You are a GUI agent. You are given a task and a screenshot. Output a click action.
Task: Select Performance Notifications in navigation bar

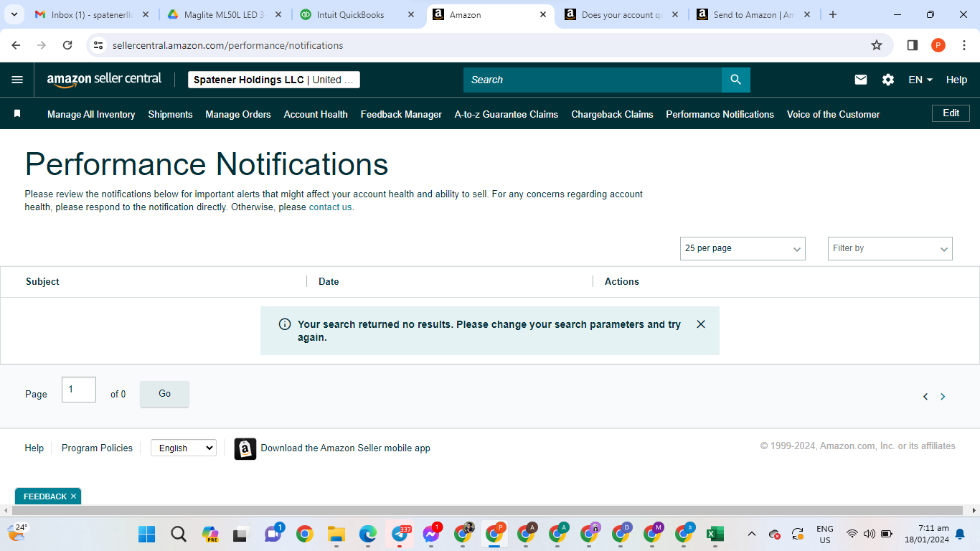720,114
